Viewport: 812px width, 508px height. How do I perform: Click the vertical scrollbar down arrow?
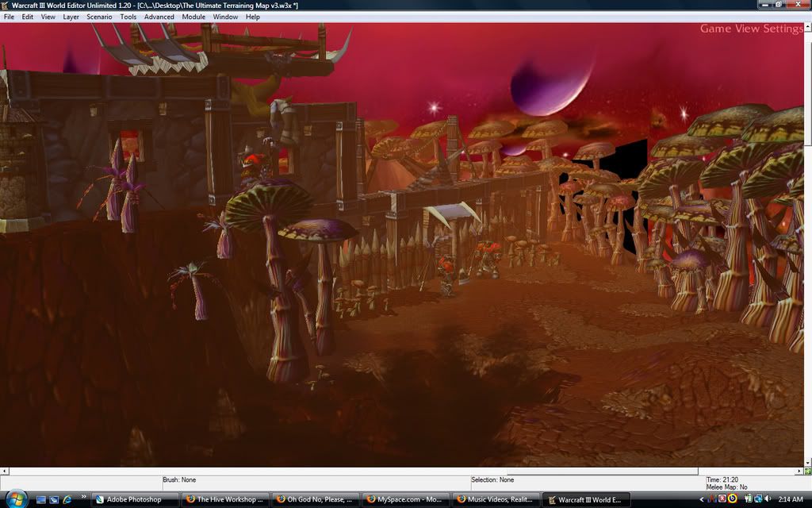[x=808, y=463]
